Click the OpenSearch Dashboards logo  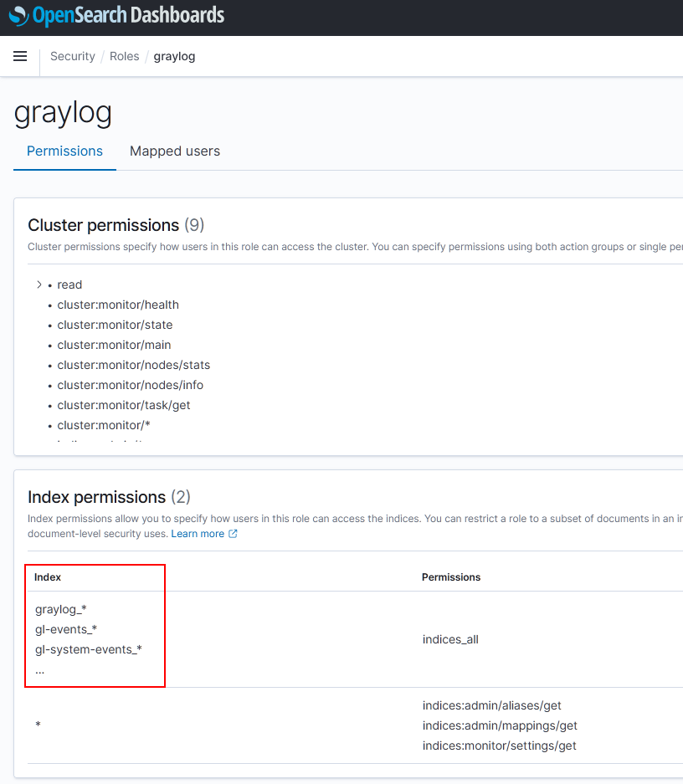[116, 16]
